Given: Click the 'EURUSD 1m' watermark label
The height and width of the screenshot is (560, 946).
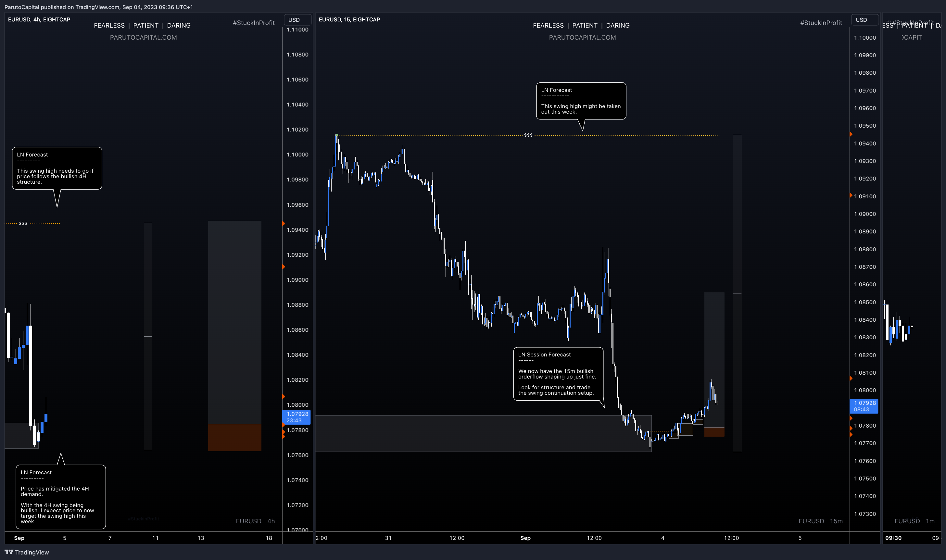Looking at the screenshot, I should [915, 521].
